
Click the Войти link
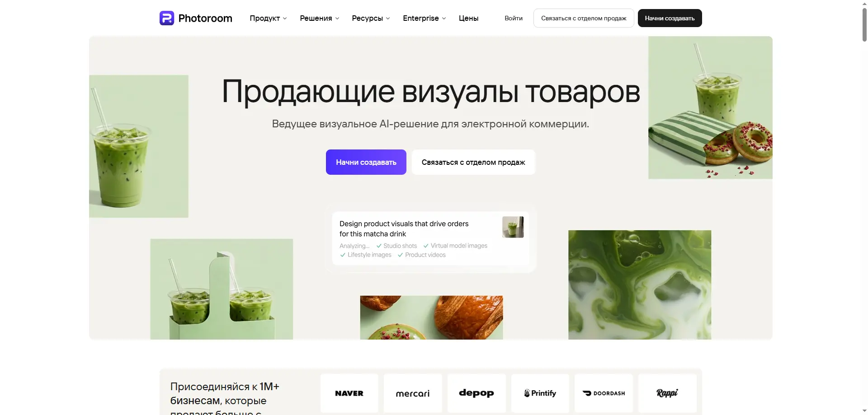tap(514, 18)
